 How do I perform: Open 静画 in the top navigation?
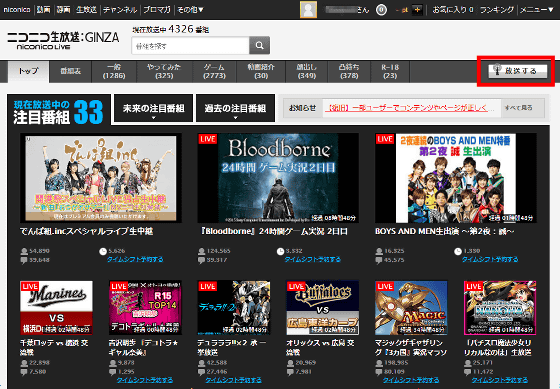coord(63,10)
